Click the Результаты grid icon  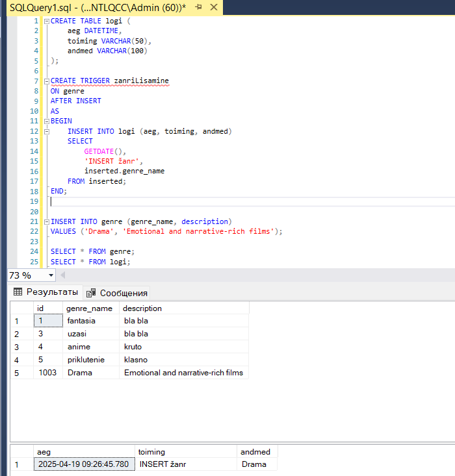click(18, 292)
